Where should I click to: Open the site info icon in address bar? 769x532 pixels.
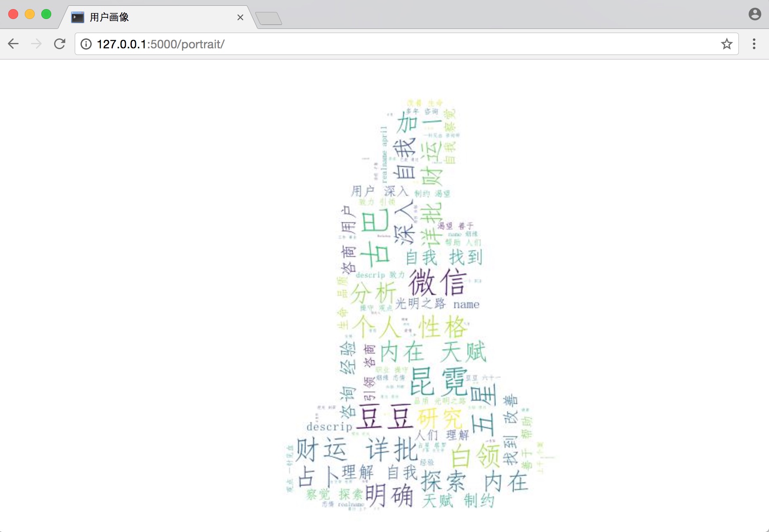(86, 44)
